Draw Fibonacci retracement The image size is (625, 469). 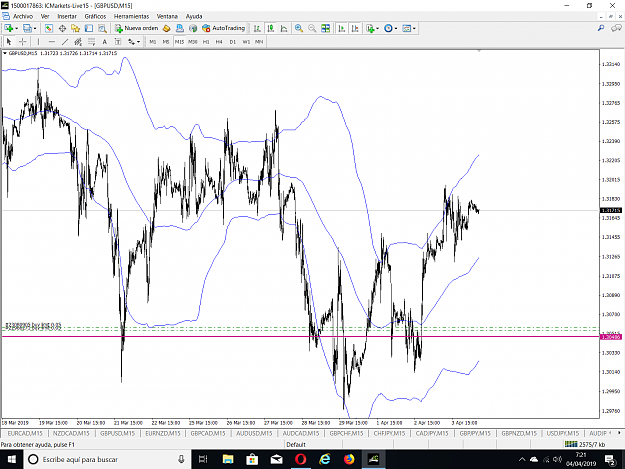tap(91, 41)
